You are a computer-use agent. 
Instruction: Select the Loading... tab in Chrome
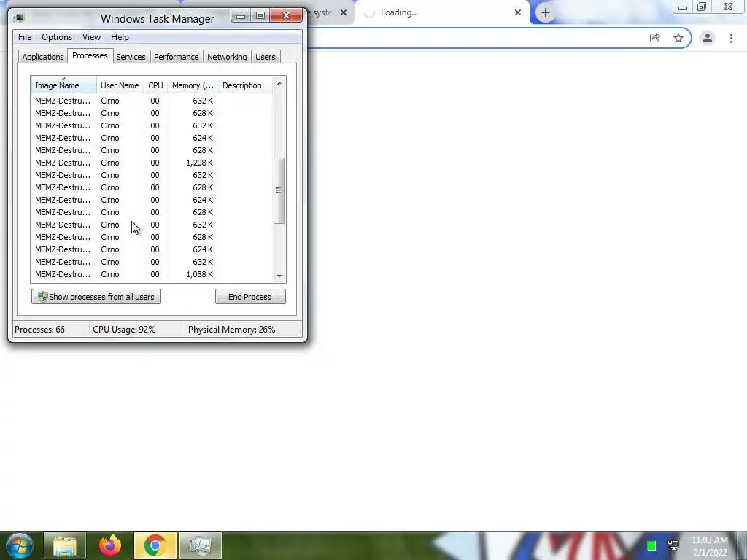(441, 12)
